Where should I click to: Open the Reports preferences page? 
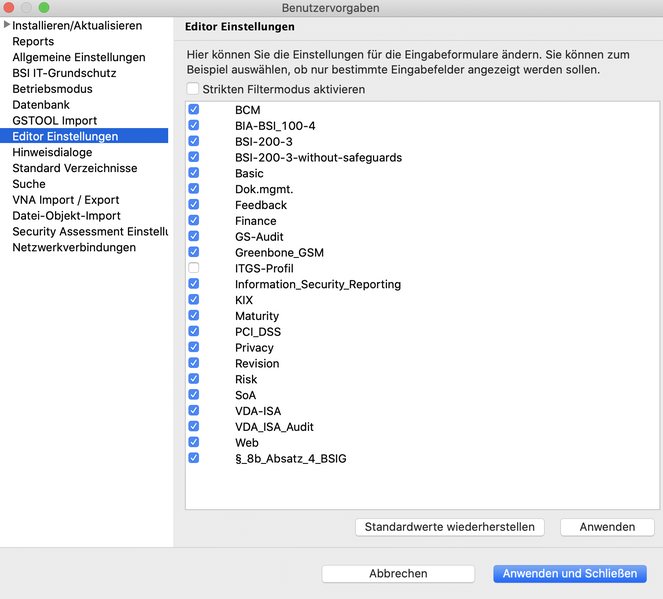[33, 41]
